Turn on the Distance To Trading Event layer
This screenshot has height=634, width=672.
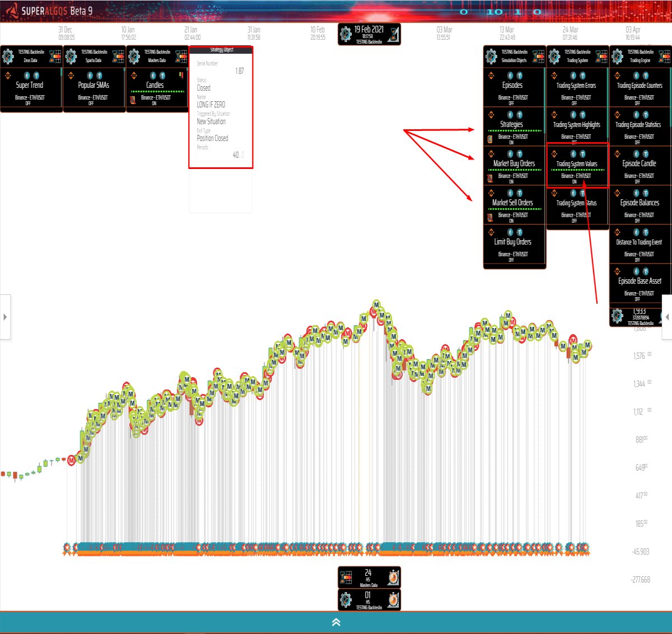641,244
